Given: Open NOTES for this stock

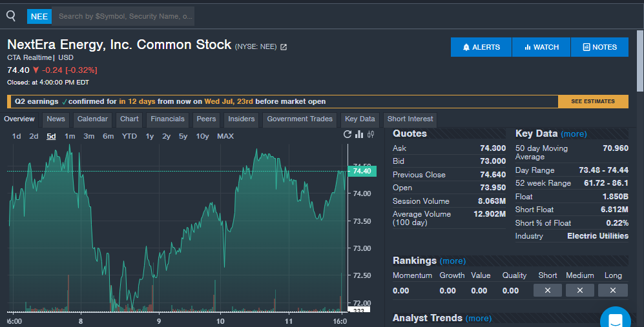Looking at the screenshot, I should click(599, 47).
